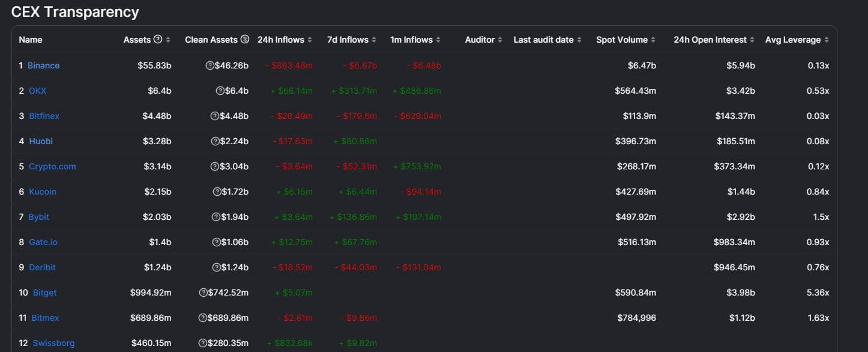Open the Binance exchange link
868x352 pixels.
click(43, 65)
